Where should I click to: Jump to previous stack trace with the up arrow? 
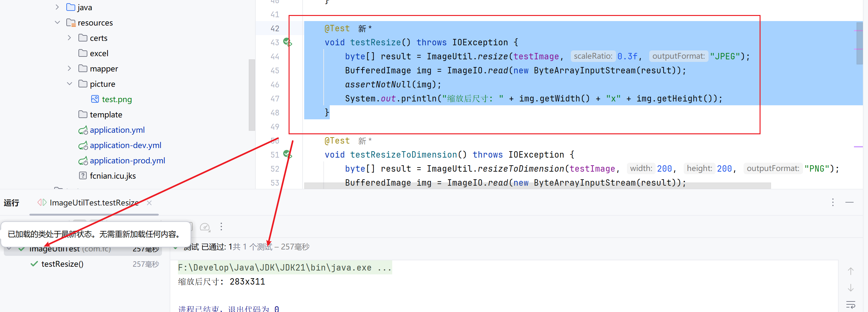pos(850,271)
